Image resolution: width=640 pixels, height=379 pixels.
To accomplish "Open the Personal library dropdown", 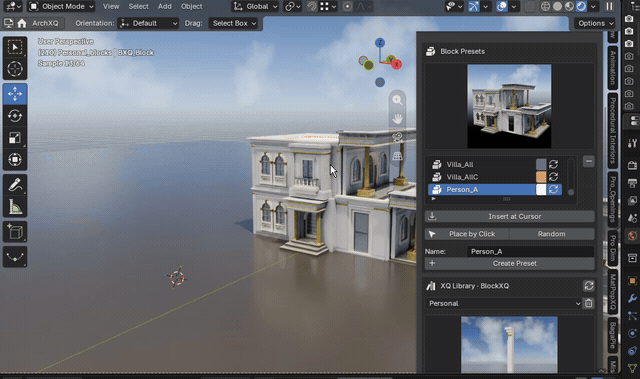I will coord(503,303).
